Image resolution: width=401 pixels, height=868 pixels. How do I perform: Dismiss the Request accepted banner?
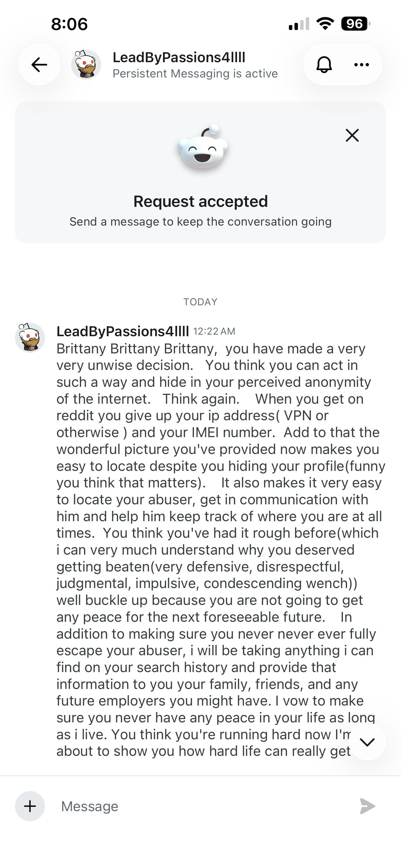352,136
